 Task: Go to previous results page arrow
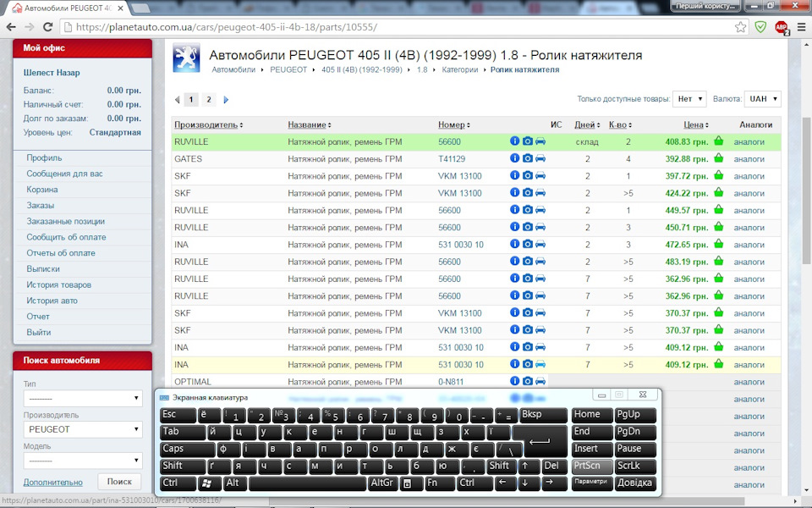tap(177, 100)
